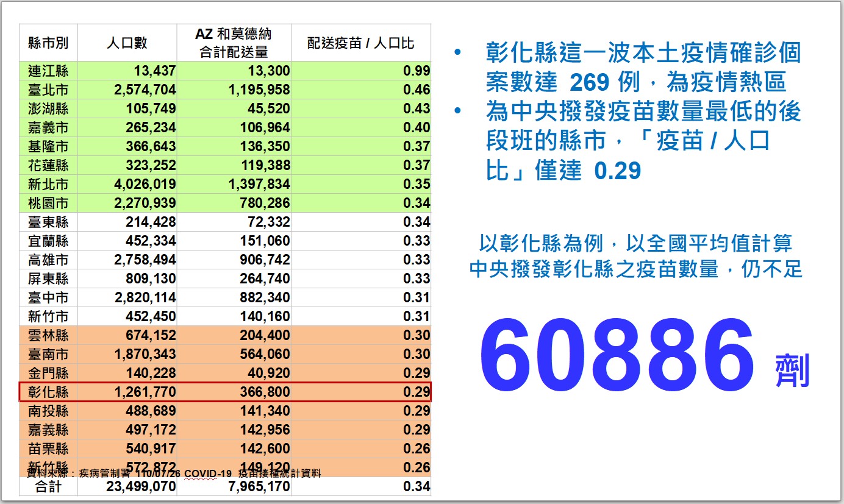Select the 臺北市 row label
The image size is (844, 504).
48,90
